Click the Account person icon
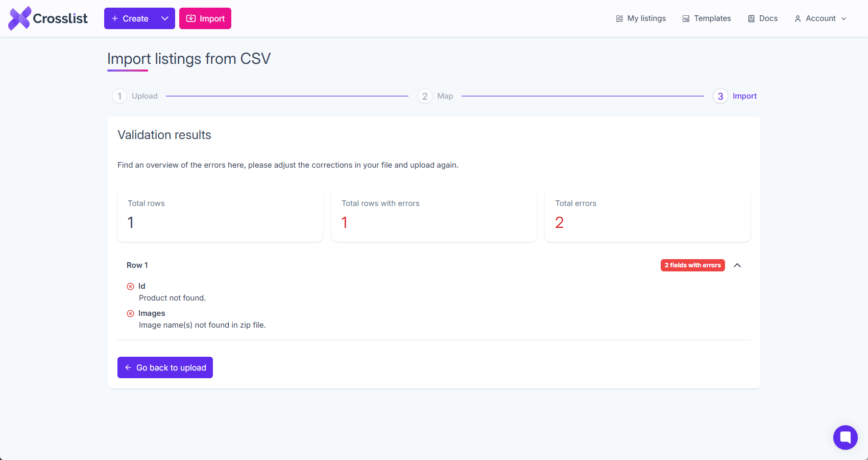Image resolution: width=868 pixels, height=460 pixels. click(798, 18)
